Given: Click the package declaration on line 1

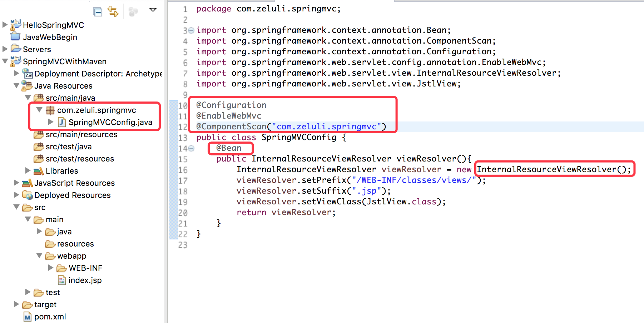Looking at the screenshot, I should pyautogui.click(x=268, y=9).
